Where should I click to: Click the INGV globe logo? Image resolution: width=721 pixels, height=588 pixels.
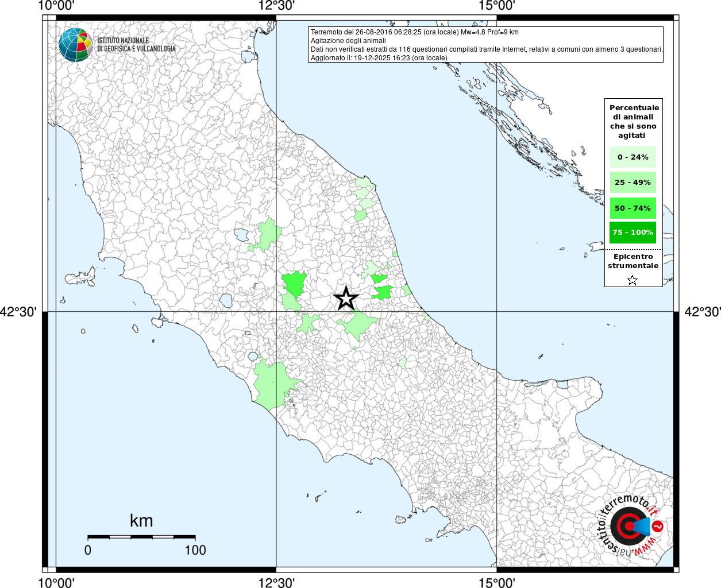[76, 45]
